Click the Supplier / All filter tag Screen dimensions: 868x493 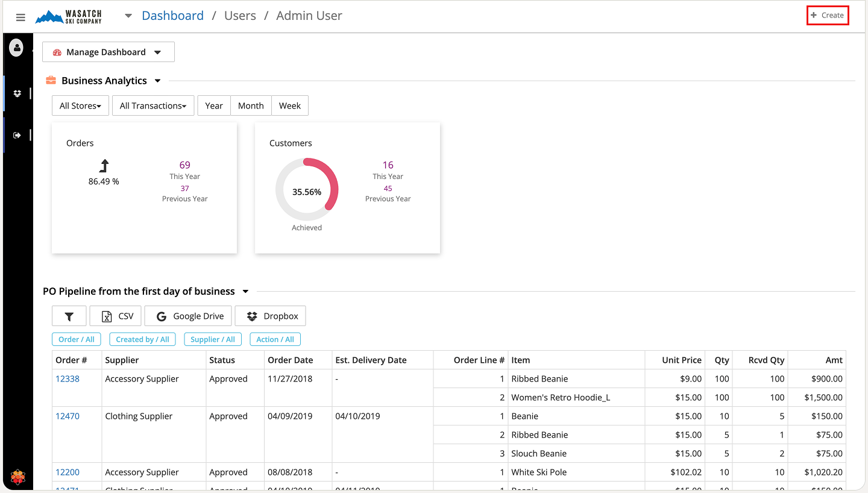point(212,339)
